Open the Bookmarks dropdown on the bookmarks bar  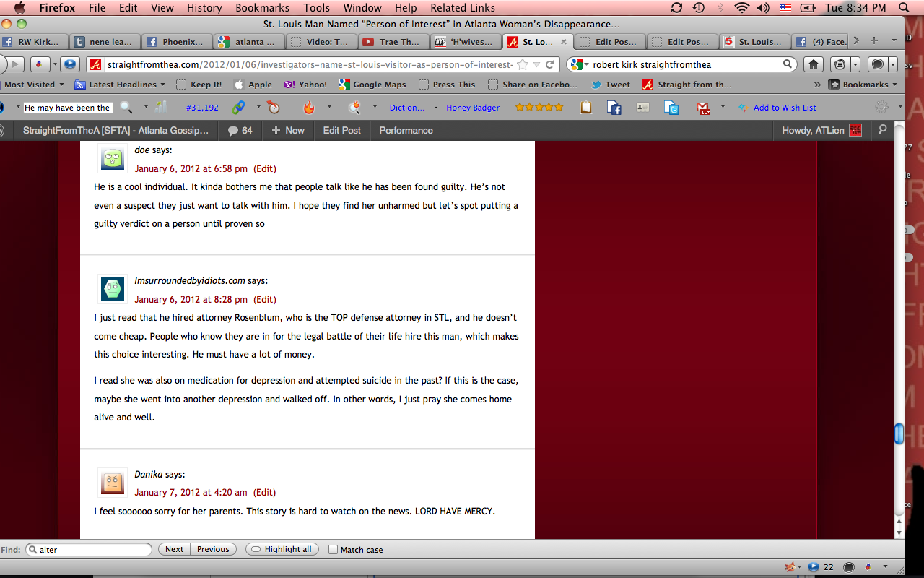[x=864, y=85]
